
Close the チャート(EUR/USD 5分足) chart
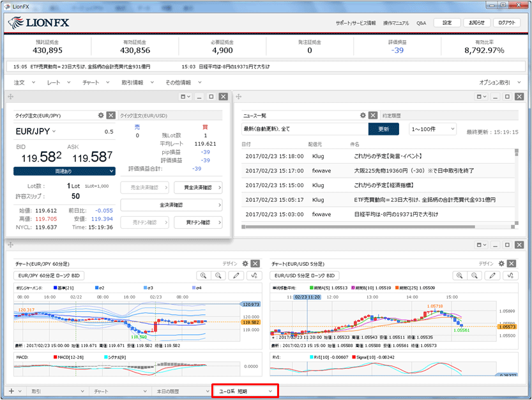[x=512, y=263]
